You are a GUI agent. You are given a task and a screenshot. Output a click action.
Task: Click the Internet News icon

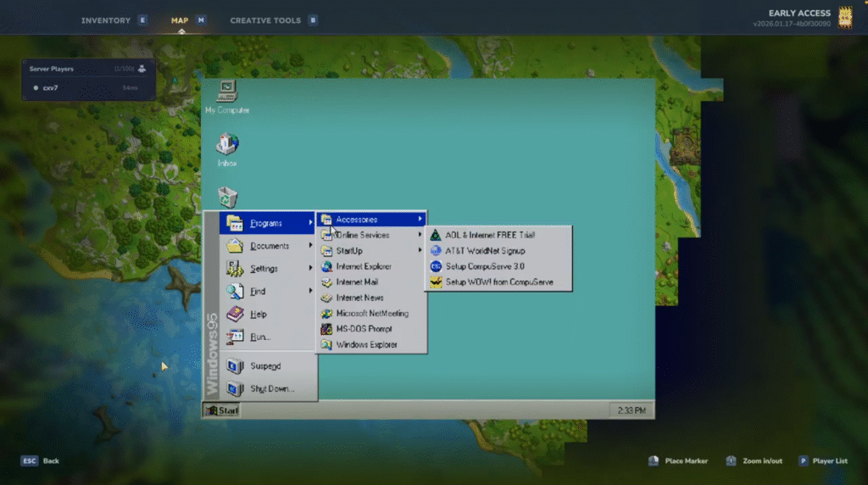(326, 298)
